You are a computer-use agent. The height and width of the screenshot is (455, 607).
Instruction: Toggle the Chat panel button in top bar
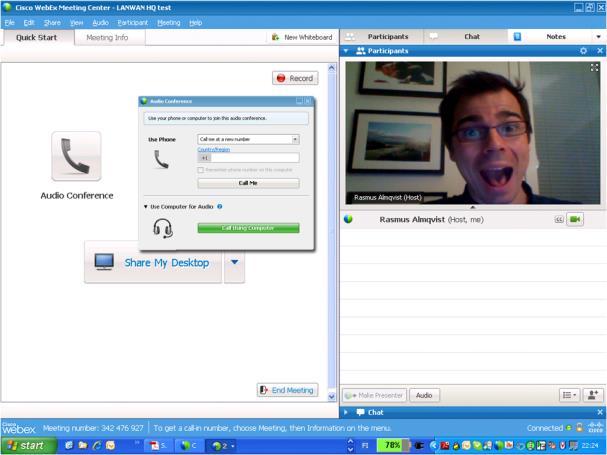[x=466, y=37]
